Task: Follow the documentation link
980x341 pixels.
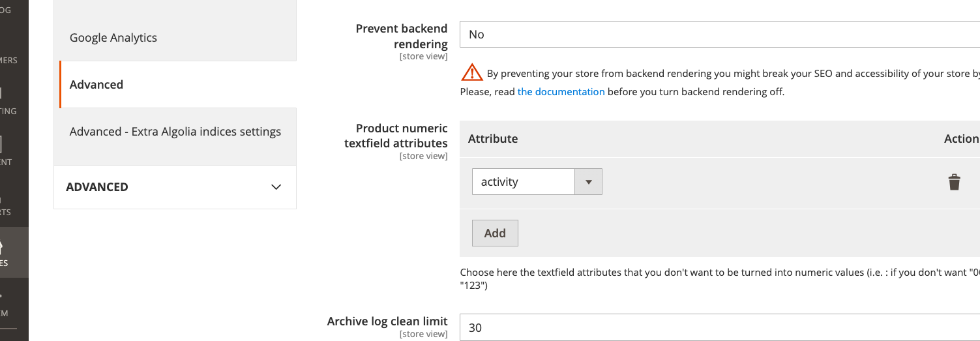Action: click(561, 92)
